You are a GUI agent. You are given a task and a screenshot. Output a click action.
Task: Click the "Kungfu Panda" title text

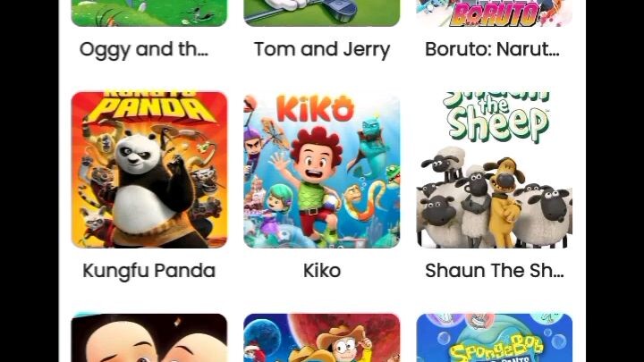[148, 272]
